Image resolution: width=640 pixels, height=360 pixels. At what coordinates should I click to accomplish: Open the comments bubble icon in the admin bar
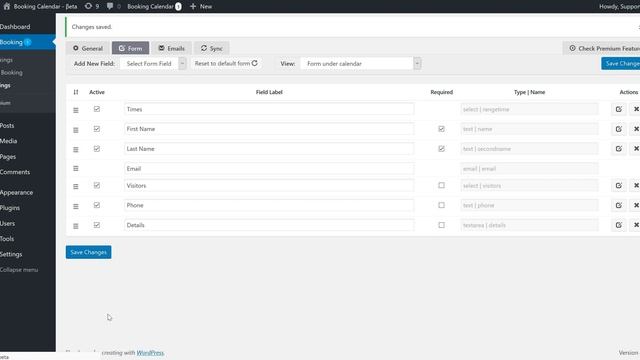110,7
